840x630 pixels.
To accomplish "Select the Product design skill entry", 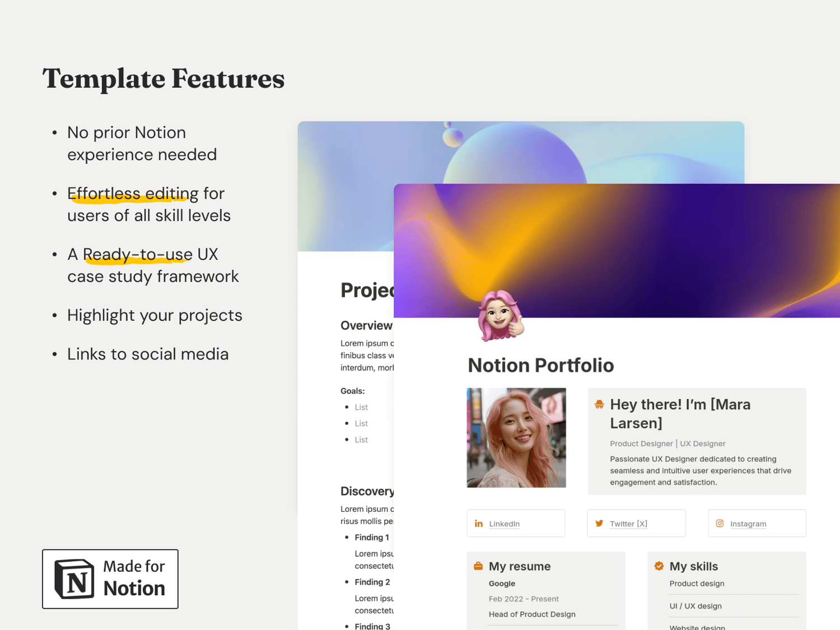I will [697, 584].
